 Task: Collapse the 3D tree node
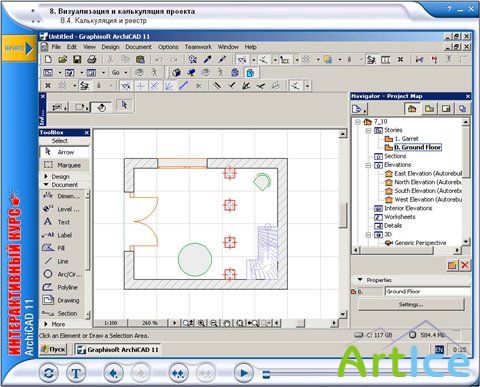click(x=368, y=235)
